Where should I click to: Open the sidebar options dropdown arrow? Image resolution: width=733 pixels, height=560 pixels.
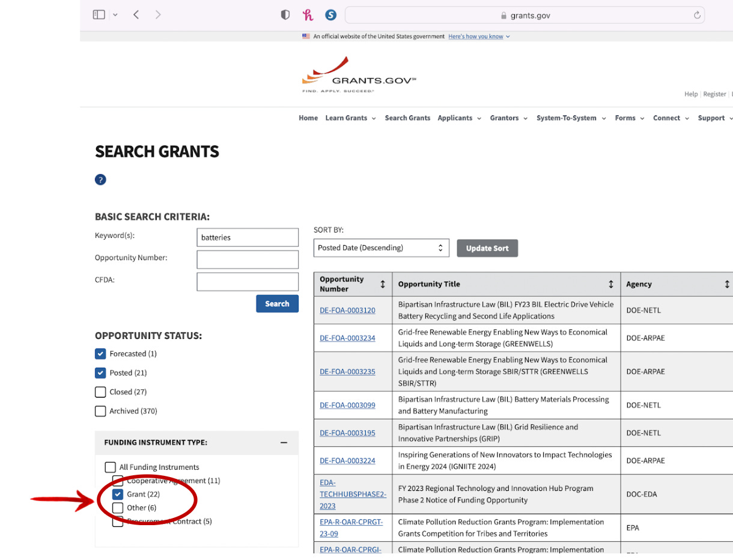click(x=115, y=15)
